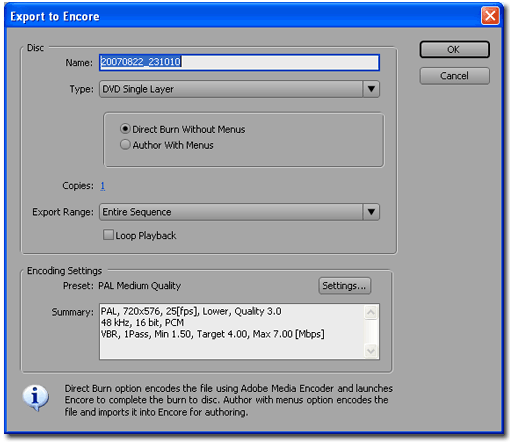Open the Export Range dropdown
Screen dimensions: 510x443
(239, 212)
